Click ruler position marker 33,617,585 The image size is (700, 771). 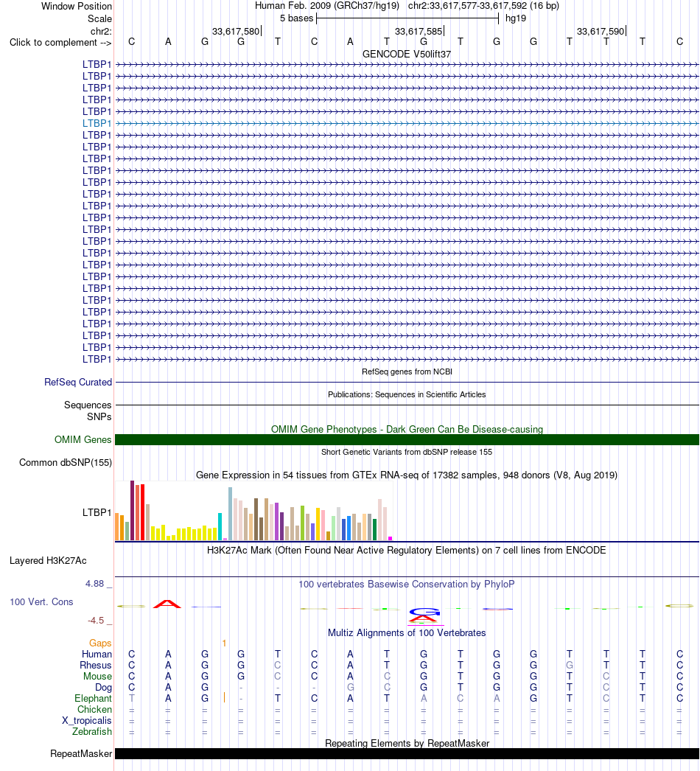click(419, 32)
